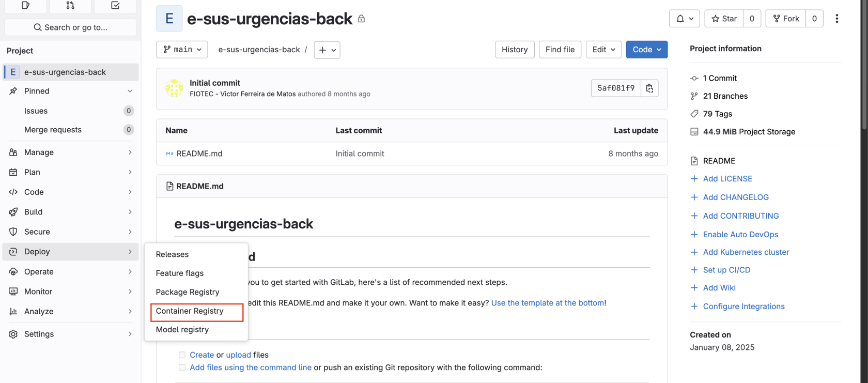Open the three-dot project actions menu
The height and width of the screenshot is (383, 868).
coord(836,19)
